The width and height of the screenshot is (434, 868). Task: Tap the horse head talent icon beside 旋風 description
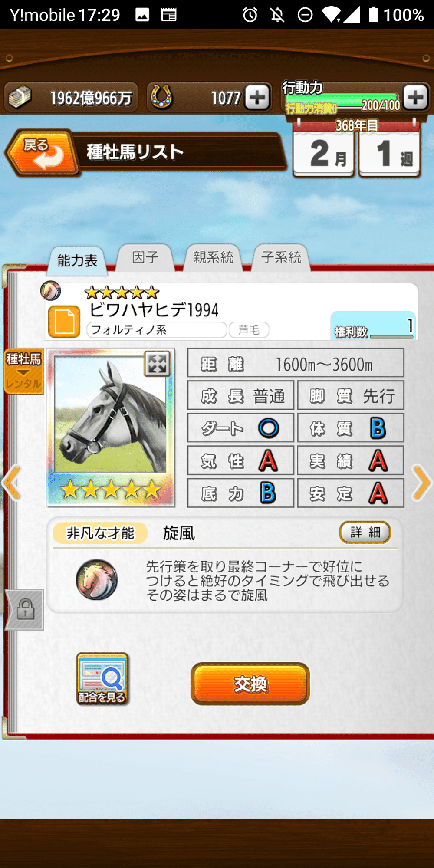tap(96, 580)
